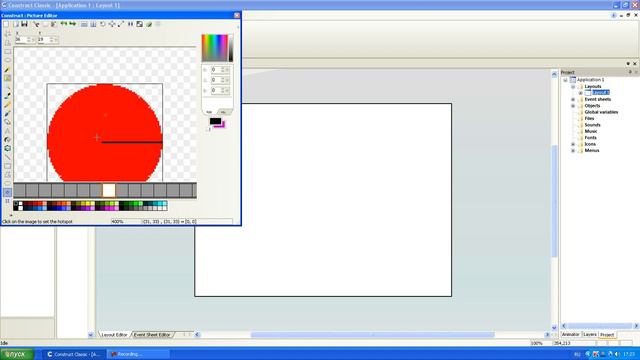
Task: Click the black-and-white mask icon in toolbar
Action: click(140, 24)
